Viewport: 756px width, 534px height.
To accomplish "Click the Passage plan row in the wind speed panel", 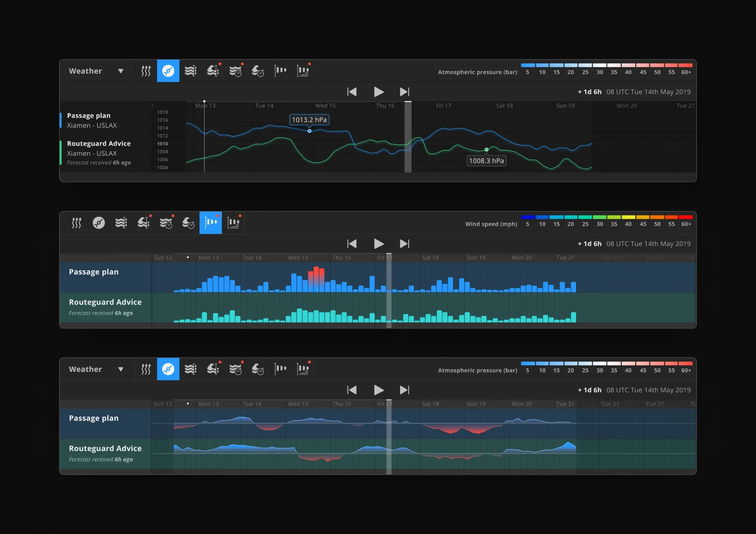I will [x=378, y=277].
